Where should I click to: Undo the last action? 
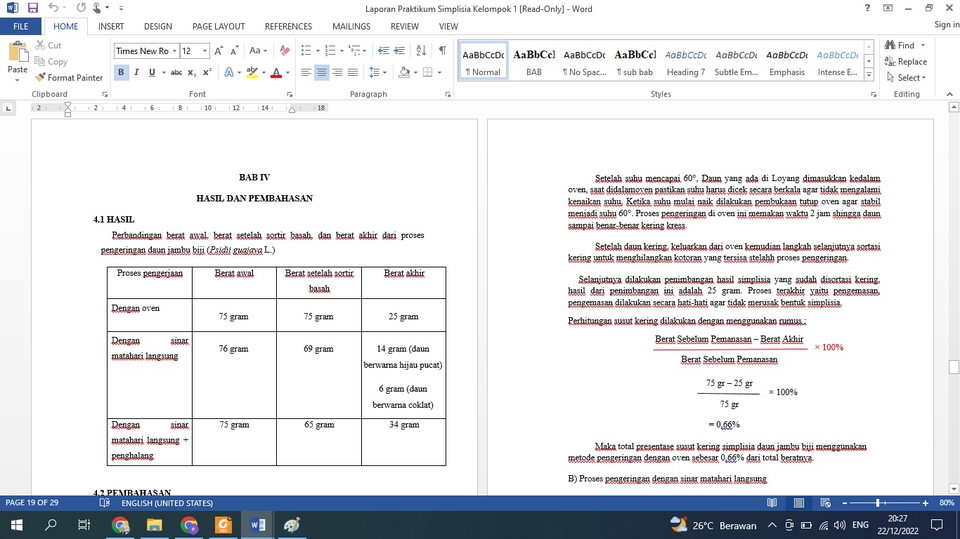coord(53,8)
